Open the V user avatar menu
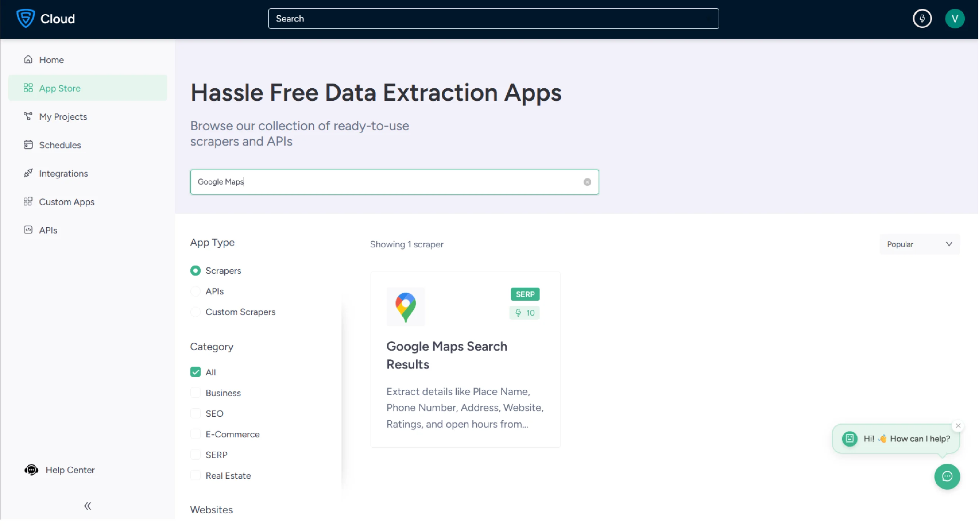 coord(955,18)
